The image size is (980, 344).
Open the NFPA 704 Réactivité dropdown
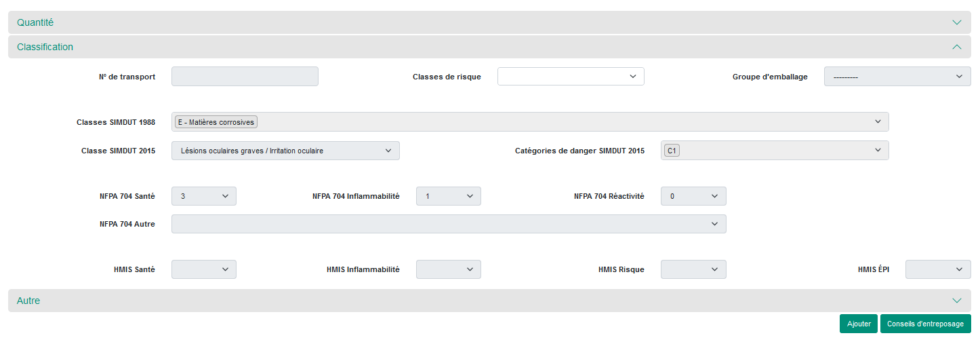point(693,196)
